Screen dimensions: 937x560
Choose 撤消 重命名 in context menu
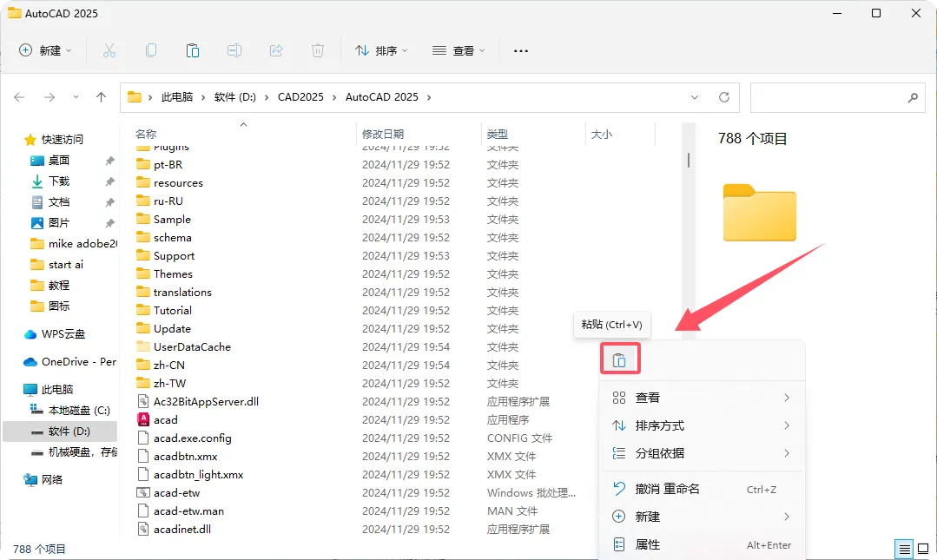pos(703,489)
